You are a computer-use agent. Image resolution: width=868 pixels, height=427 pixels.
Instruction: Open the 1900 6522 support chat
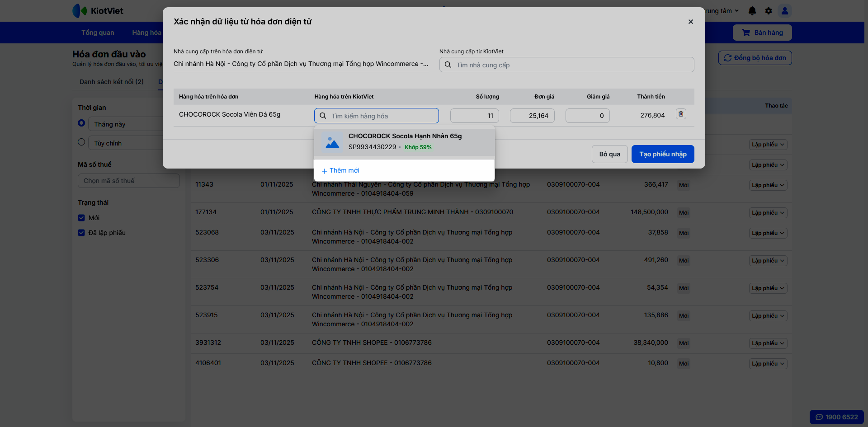pyautogui.click(x=837, y=417)
